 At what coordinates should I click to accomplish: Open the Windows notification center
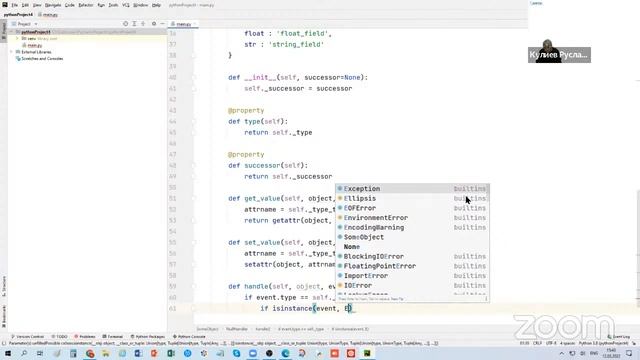(629, 353)
